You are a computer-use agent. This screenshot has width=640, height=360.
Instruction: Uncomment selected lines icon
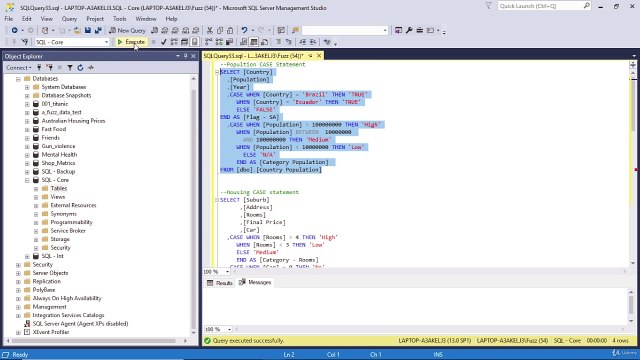click(x=289, y=42)
